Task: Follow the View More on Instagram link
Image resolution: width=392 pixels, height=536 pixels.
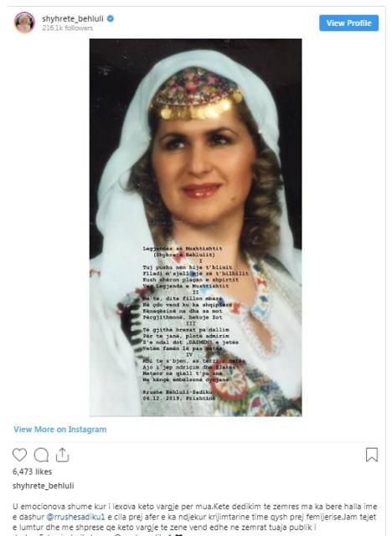Action: [x=59, y=430]
